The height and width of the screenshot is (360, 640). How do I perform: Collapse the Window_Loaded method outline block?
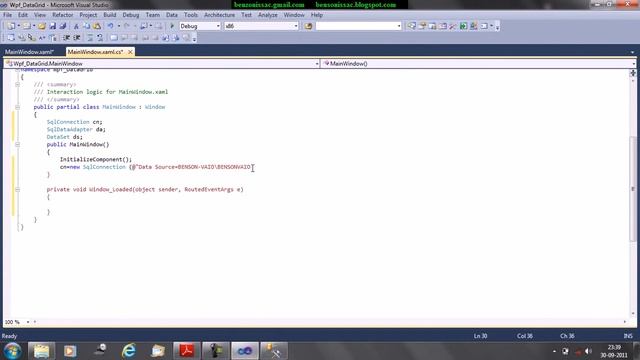coord(18,189)
